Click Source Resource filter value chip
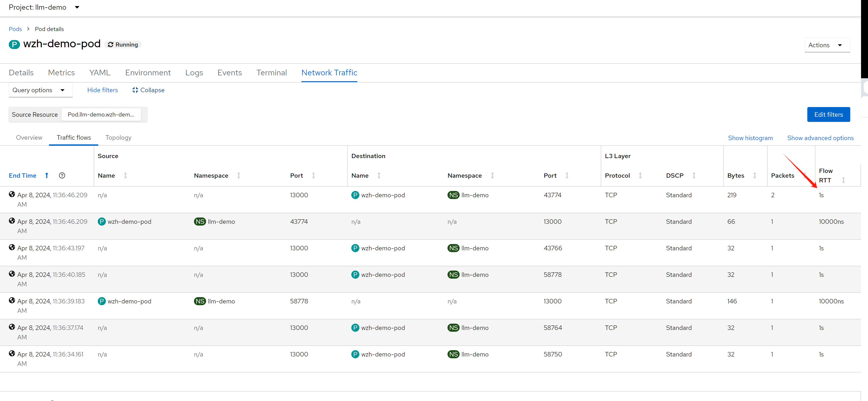This screenshot has height=401, width=868. point(101,115)
